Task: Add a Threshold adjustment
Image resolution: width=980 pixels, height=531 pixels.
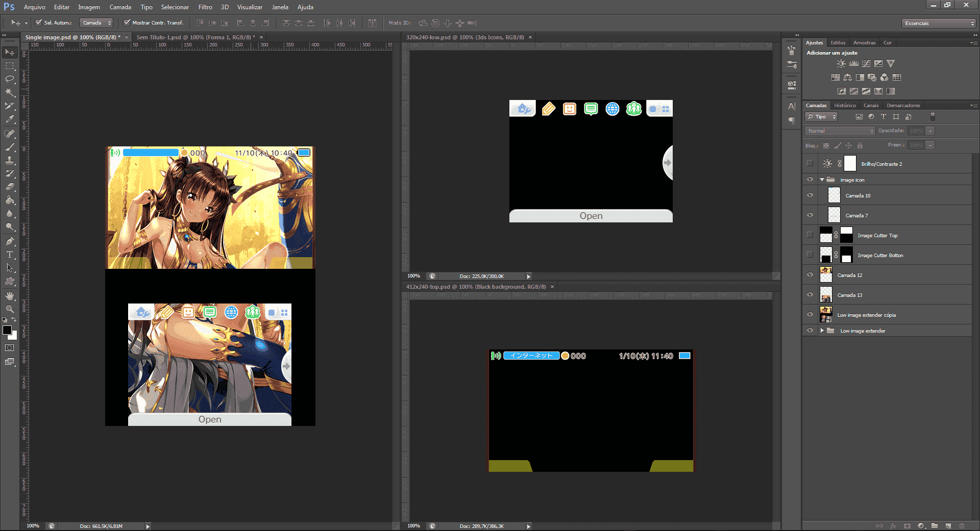Action: (x=866, y=91)
